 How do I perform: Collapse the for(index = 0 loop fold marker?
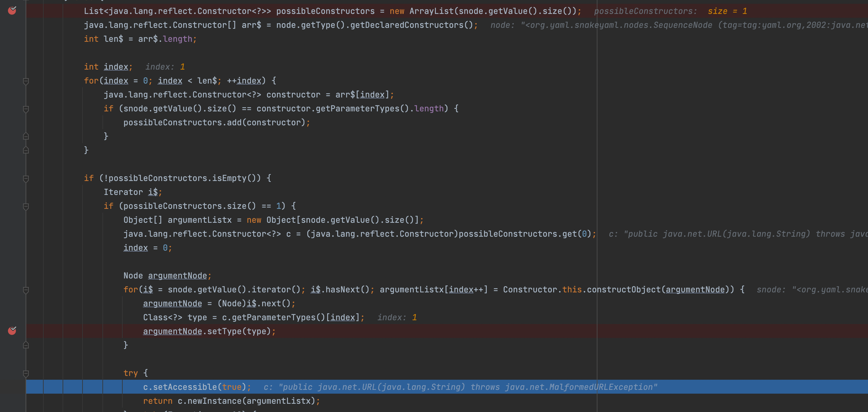coord(26,81)
